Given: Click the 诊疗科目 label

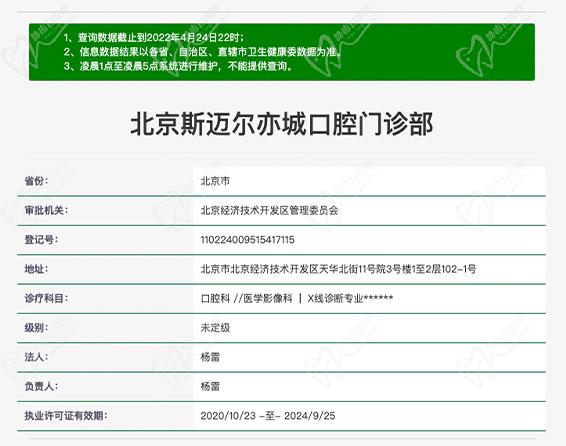Looking at the screenshot, I should (46, 298).
